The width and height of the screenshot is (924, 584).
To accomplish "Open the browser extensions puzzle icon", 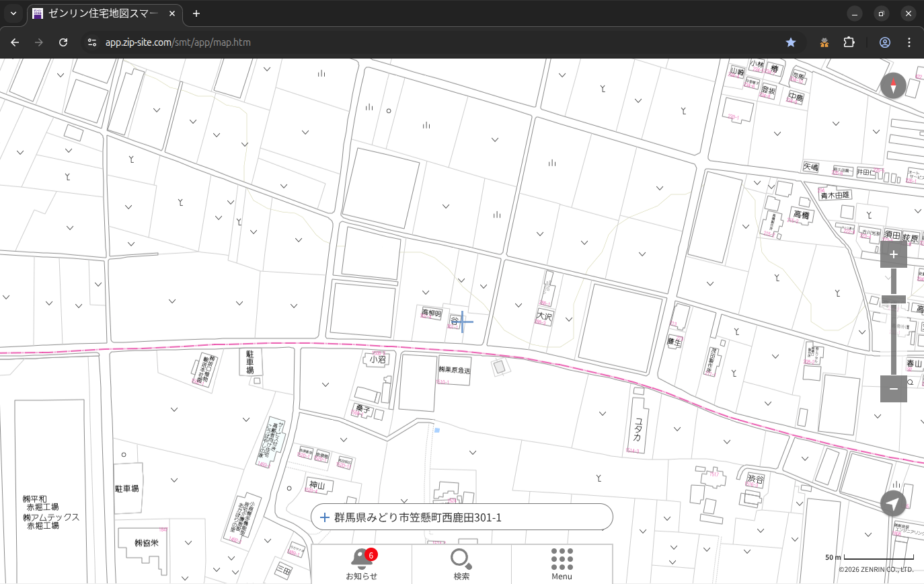I will point(849,42).
